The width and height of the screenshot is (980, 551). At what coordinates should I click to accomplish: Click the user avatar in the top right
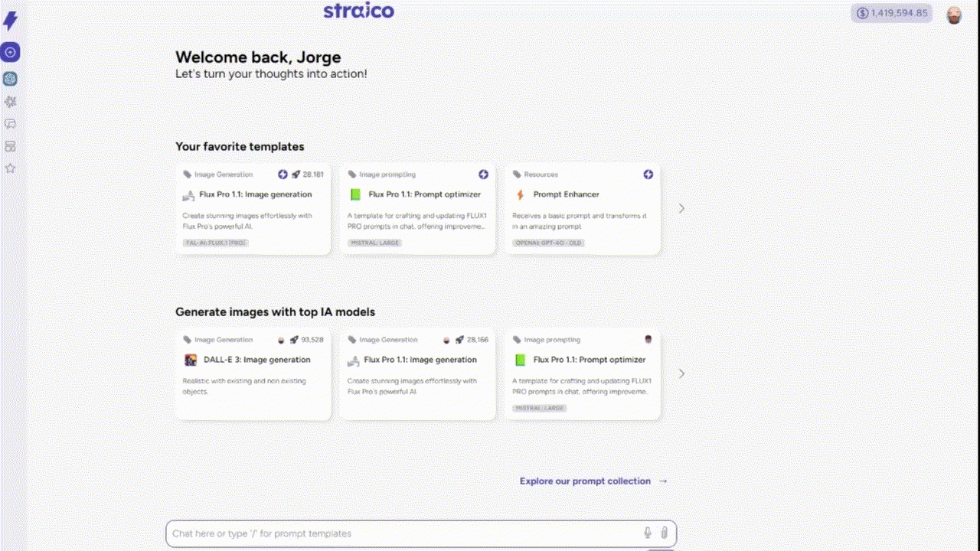point(954,15)
